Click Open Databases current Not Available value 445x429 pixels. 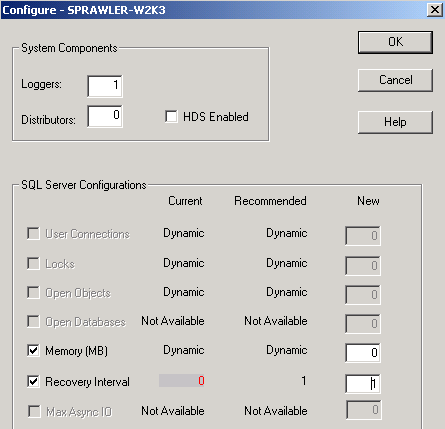(x=173, y=321)
